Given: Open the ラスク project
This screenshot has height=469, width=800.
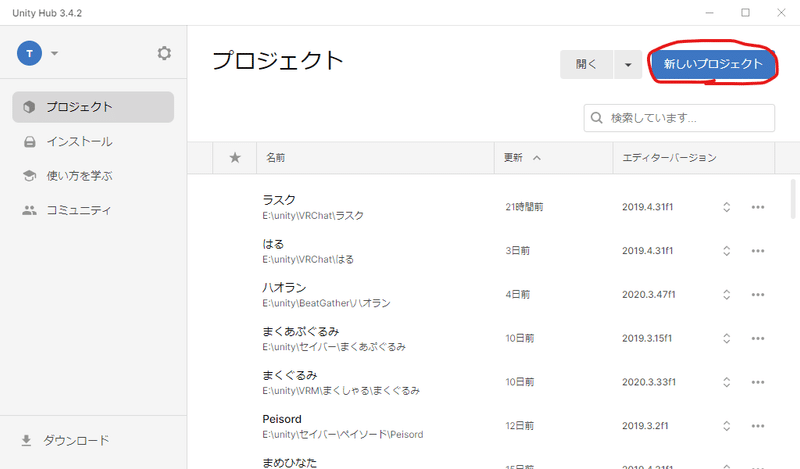Looking at the screenshot, I should (x=279, y=200).
